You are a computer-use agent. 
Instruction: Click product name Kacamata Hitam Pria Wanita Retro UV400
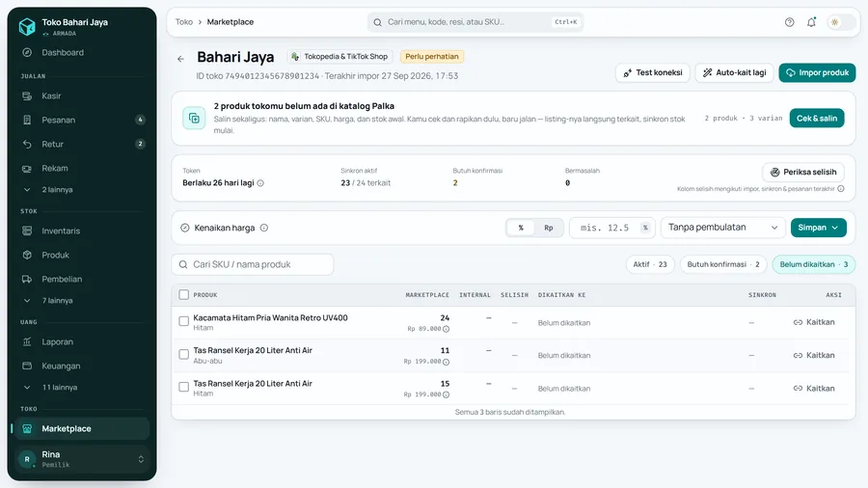[270, 317]
